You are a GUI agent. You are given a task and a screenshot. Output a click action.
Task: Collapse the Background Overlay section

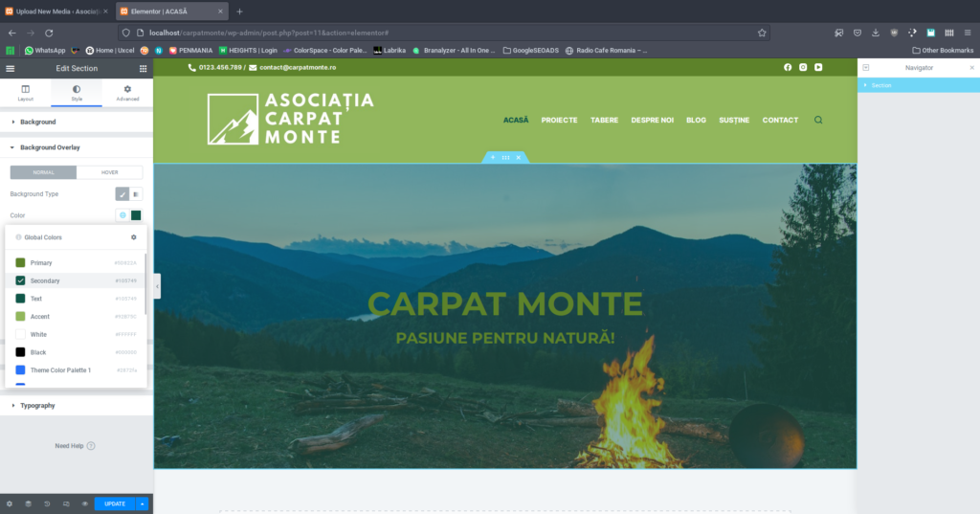tap(77, 147)
